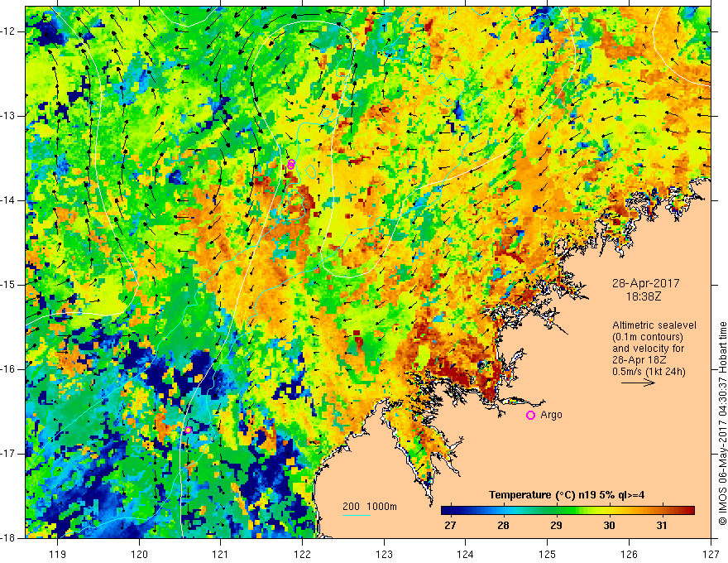Screen dimensions: 728x563
Task: Click latitude label -14
Action: click(8, 200)
